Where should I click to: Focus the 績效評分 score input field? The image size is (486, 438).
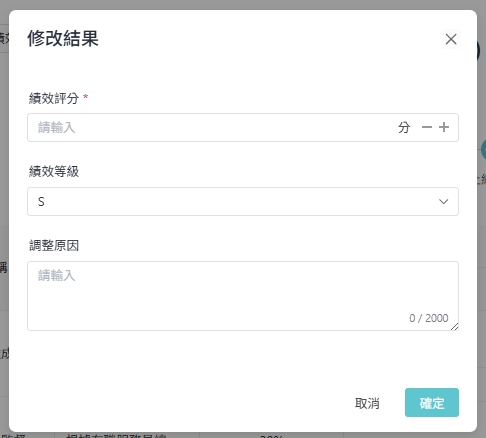213,128
